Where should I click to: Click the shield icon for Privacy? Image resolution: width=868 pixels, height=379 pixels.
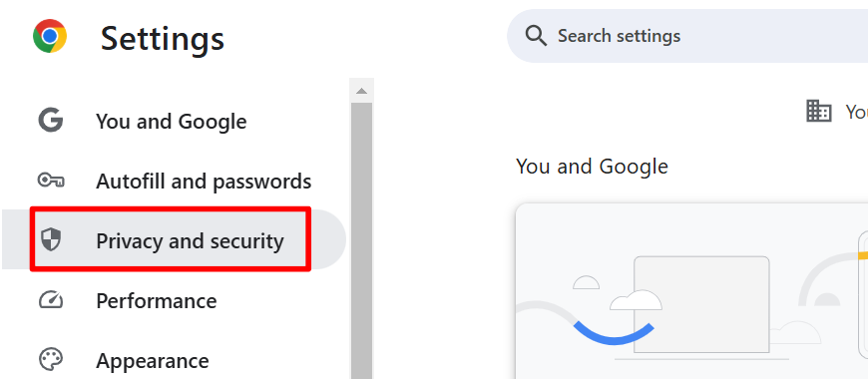tap(51, 240)
